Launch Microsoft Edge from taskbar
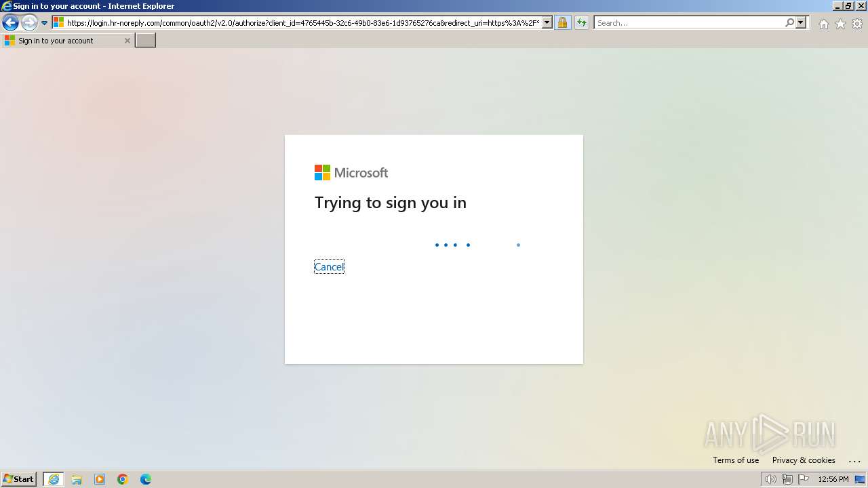This screenshot has height=488, width=868. click(146, 479)
